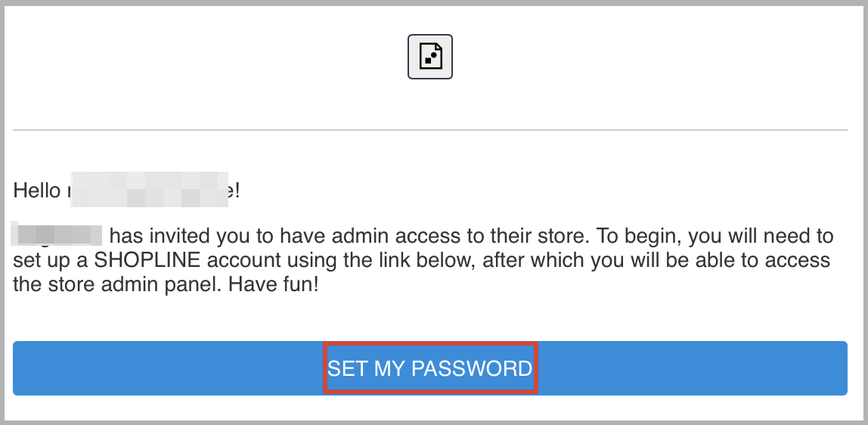This screenshot has width=868, height=425.
Task: Click the blurred recipient name after Hello
Action: point(150,190)
